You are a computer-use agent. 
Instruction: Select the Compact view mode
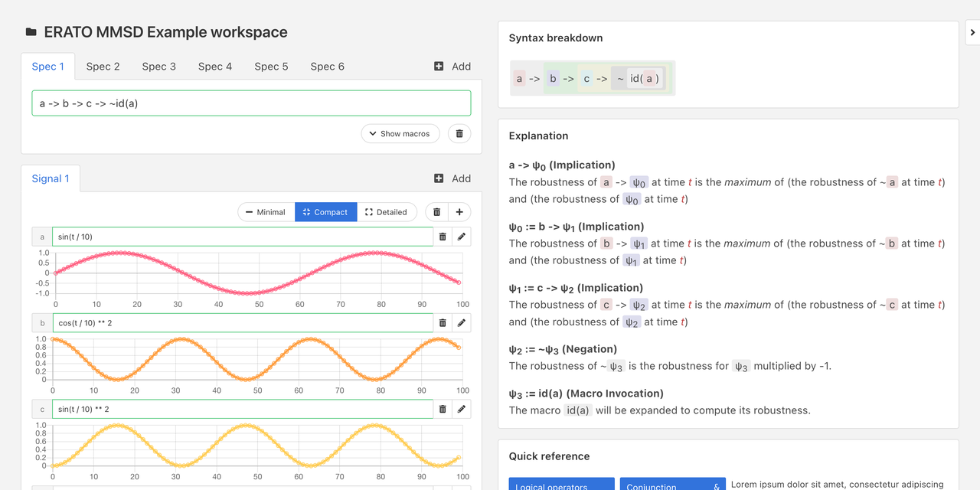325,212
